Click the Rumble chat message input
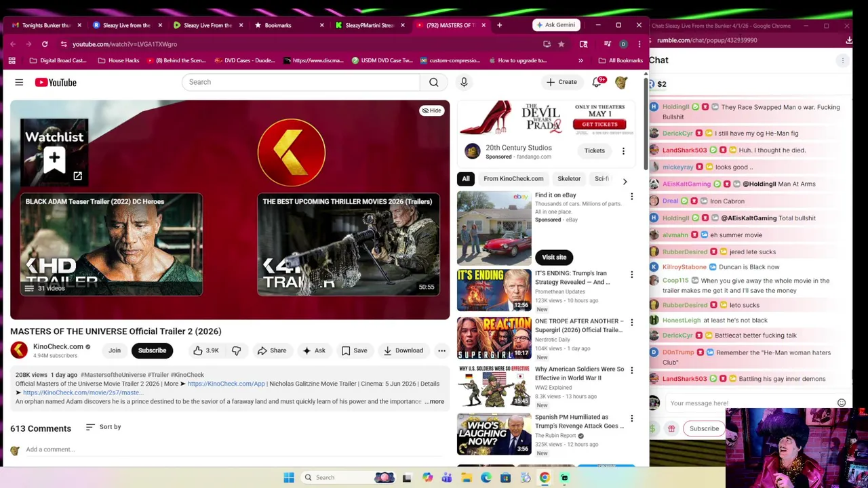Viewport: 868px width, 488px height. [x=749, y=403]
